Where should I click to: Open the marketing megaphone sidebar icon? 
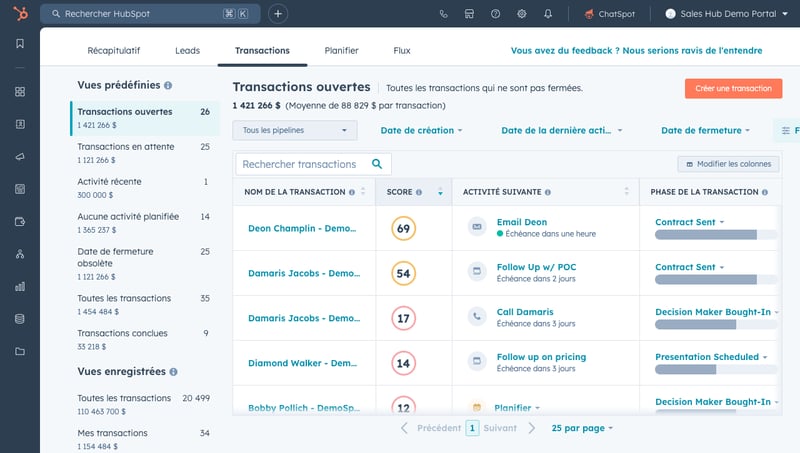(x=20, y=157)
